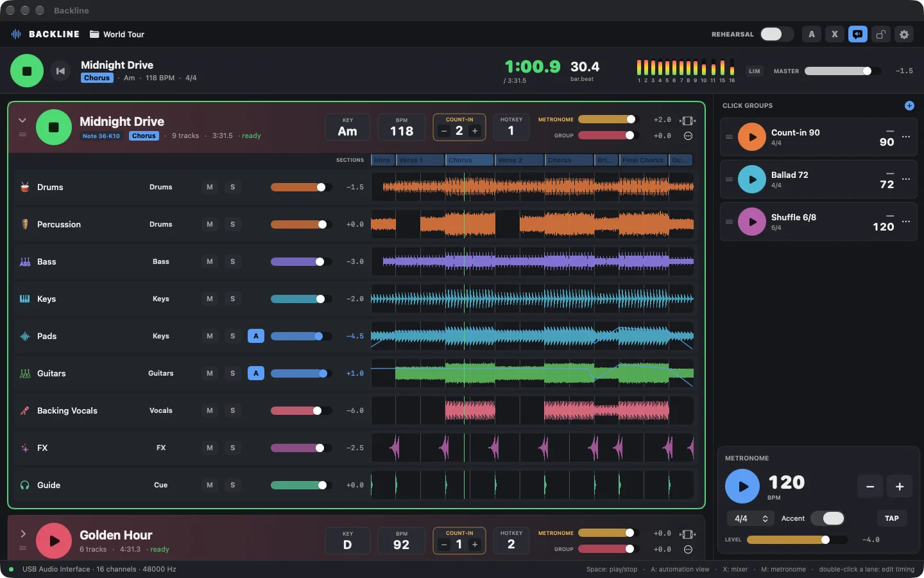
Task: Open the World Tour setlist
Action: tap(117, 35)
